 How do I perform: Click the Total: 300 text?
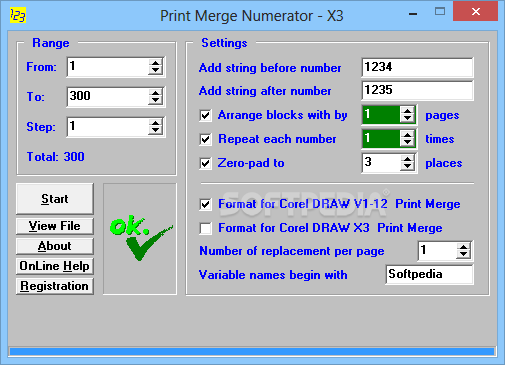pos(56,157)
